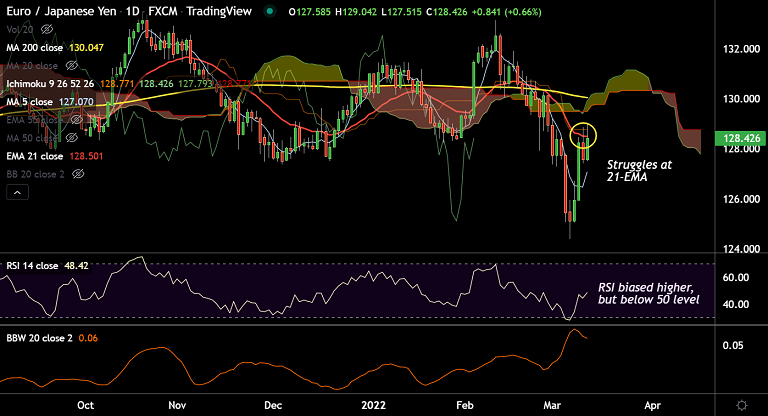Select the Ichimoku 9 26 52 26 indicator label

coord(50,84)
